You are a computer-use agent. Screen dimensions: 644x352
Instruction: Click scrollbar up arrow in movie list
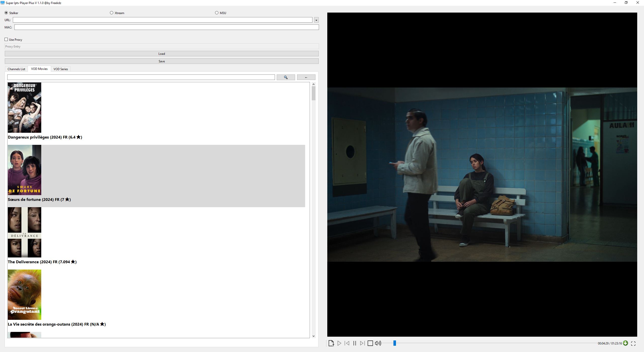313,84
